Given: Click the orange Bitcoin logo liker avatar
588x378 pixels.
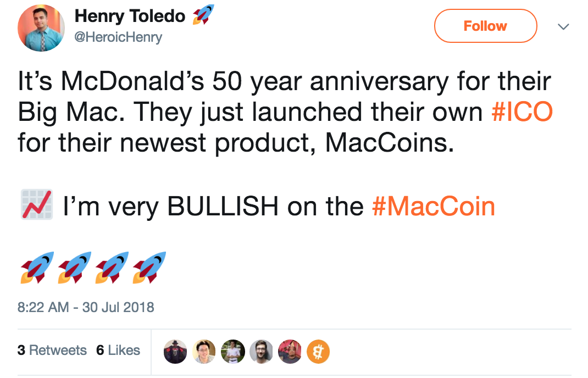Looking at the screenshot, I should pos(318,351).
